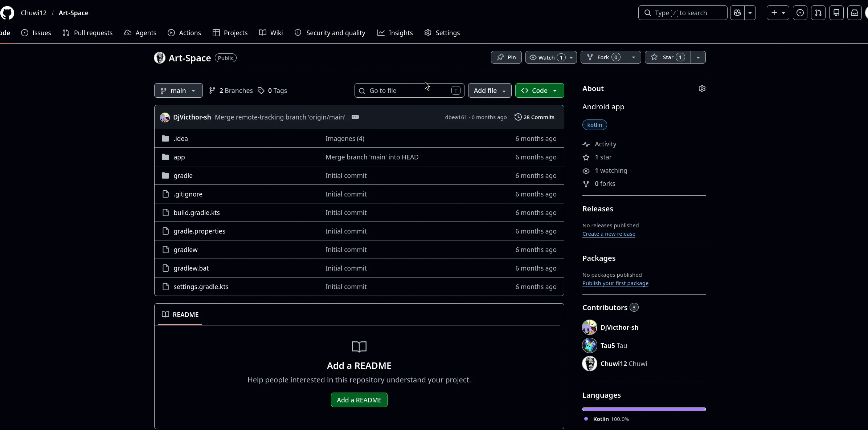This screenshot has height=430, width=868.
Task: Open the GitHub home logo
Action: (7, 13)
